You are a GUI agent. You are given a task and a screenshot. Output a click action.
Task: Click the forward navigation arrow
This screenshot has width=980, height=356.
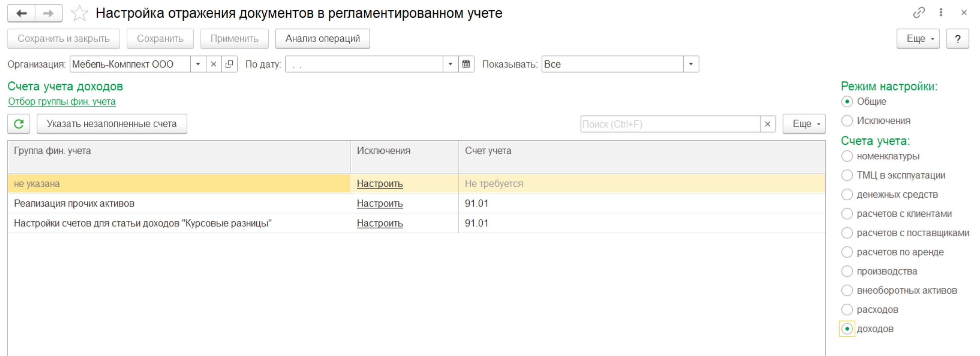[48, 13]
